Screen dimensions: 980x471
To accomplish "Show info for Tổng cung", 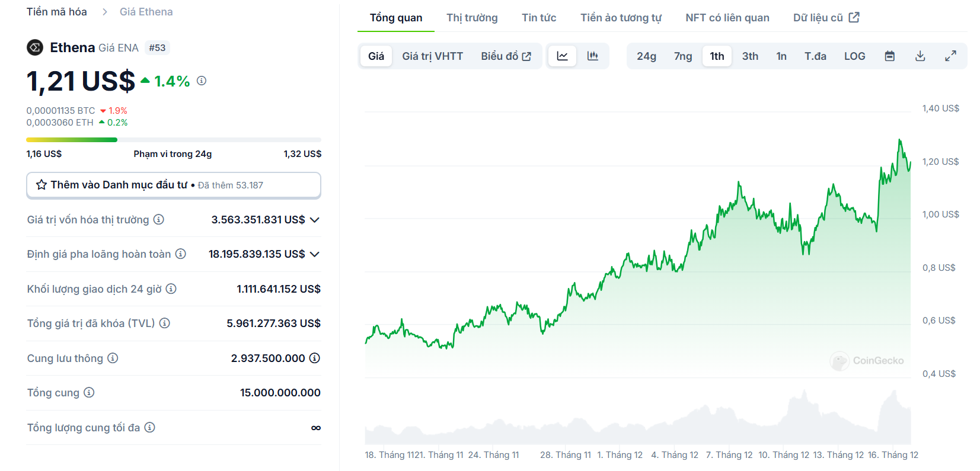I will click(89, 392).
